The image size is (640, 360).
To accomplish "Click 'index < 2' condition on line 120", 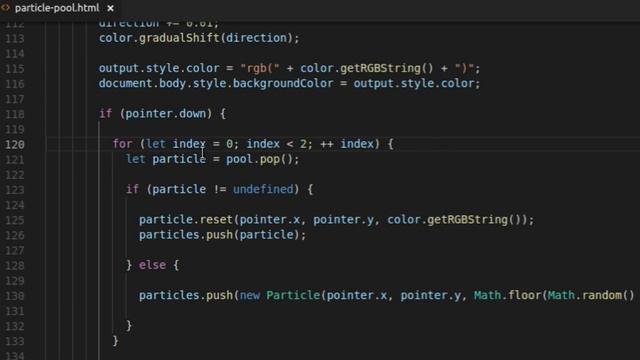I will [276, 144].
